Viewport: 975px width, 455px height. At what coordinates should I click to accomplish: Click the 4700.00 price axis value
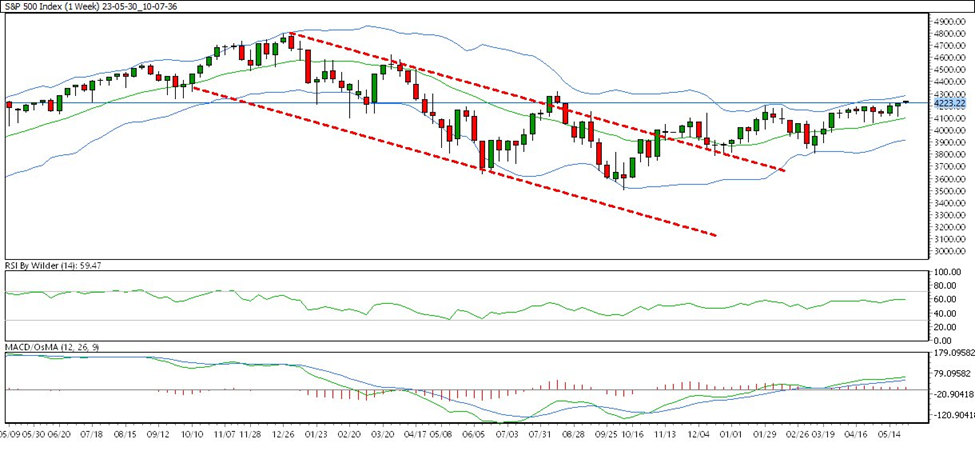(x=950, y=46)
